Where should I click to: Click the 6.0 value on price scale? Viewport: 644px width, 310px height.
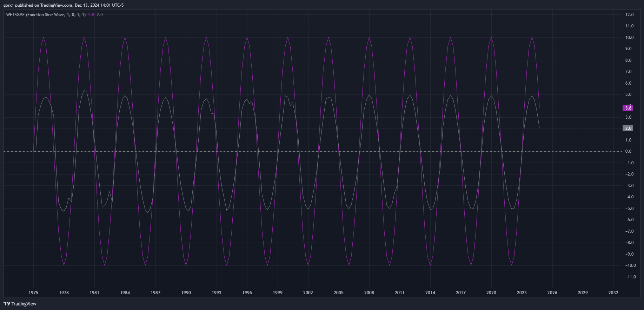point(628,83)
